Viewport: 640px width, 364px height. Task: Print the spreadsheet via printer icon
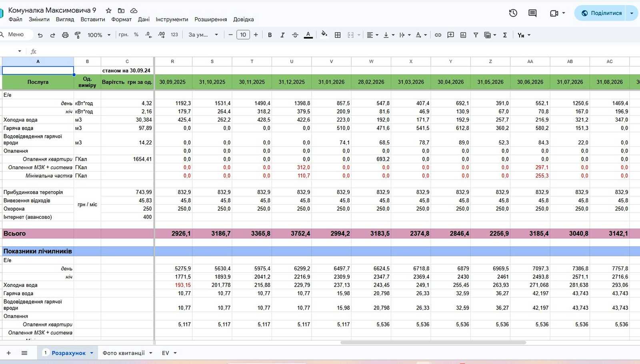[65, 35]
